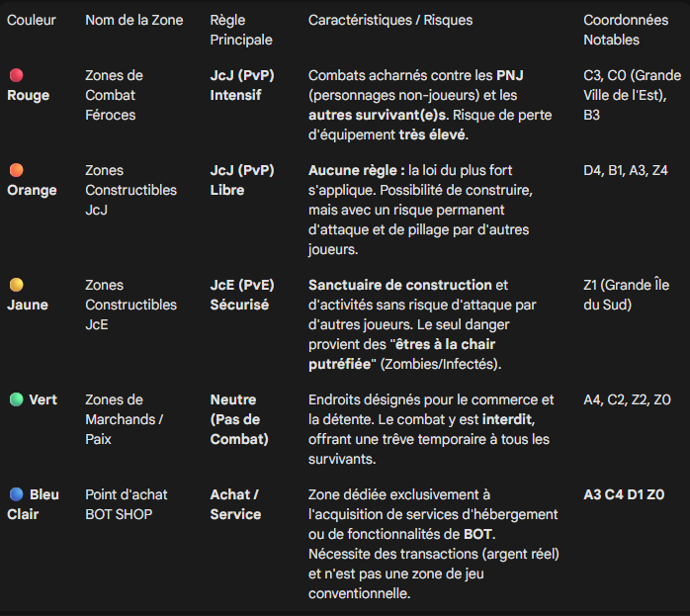Click the Achat / Service rule cell
Image resolution: width=690 pixels, height=616 pixels.
tap(235, 503)
